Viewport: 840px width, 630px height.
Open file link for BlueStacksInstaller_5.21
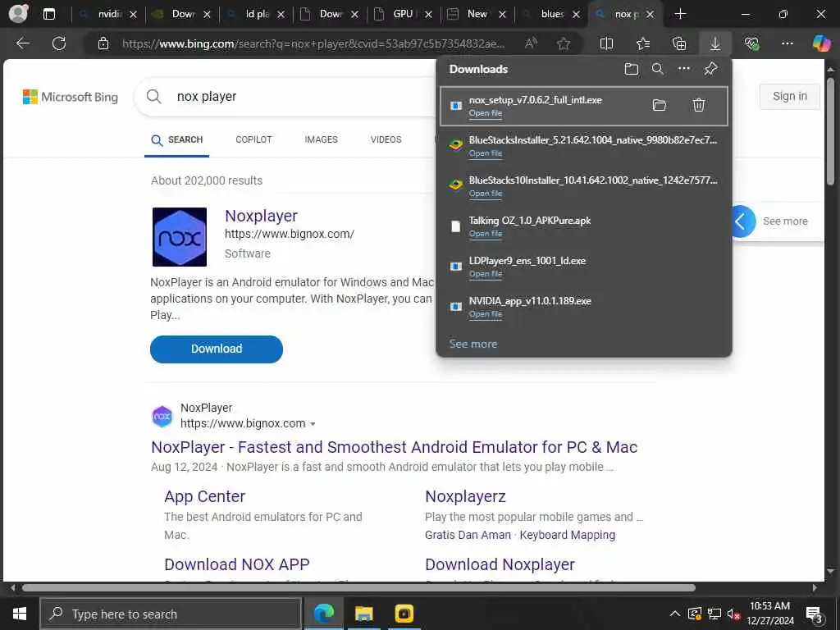click(x=486, y=153)
